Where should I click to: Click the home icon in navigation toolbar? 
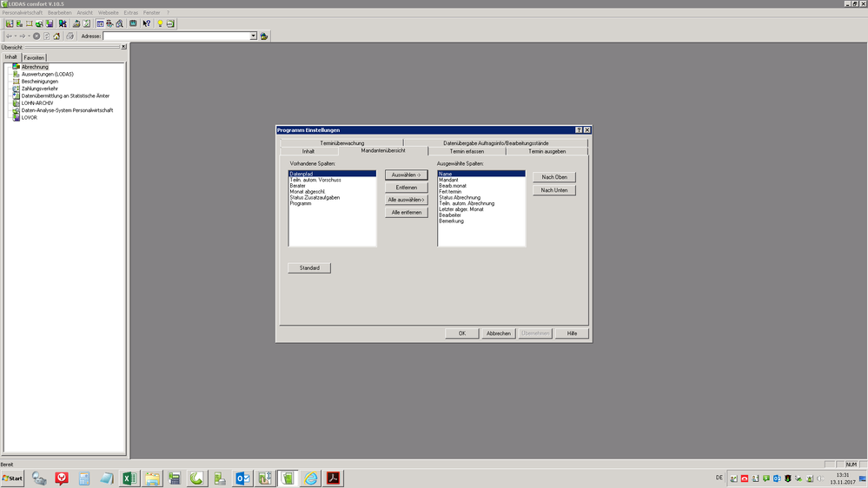57,36
